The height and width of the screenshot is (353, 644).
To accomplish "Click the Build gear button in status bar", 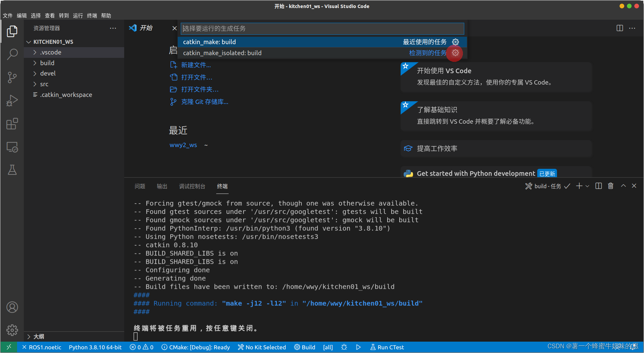I will coord(305,347).
